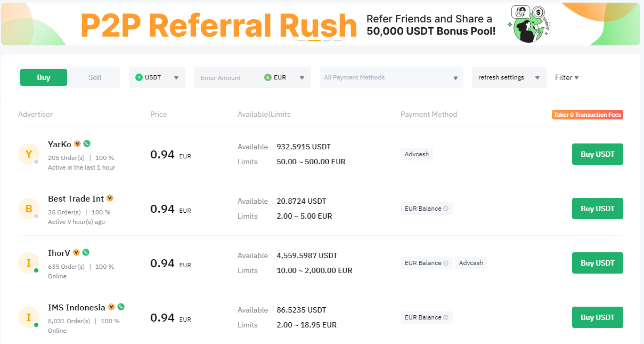The image size is (644, 344).
Task: Open the All Payment Methods dropdown
Action: pyautogui.click(x=391, y=77)
